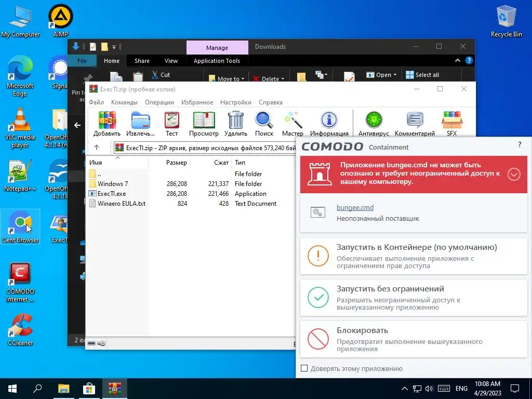Click the Тест (Test) toolbar icon
This screenshot has height=399, width=532.
pyautogui.click(x=171, y=124)
